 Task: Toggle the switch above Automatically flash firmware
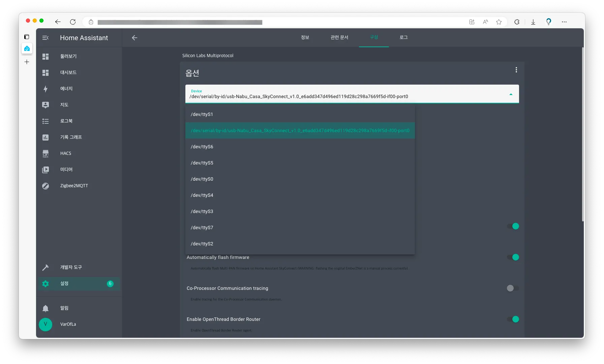[513, 226]
